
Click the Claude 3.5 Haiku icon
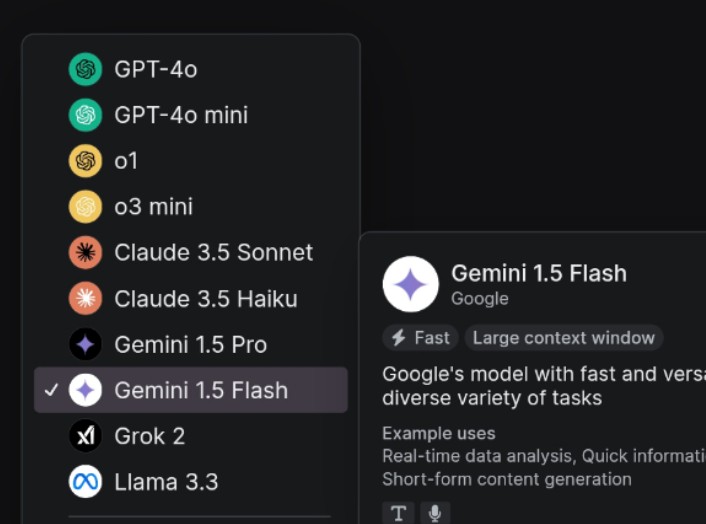click(86, 298)
